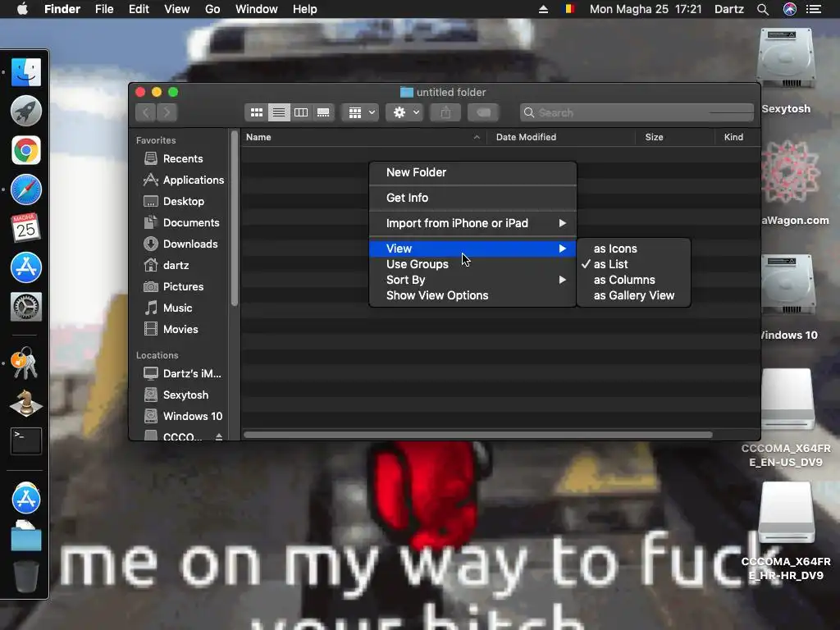Click the horizontal scrollbar in file list
The width and height of the screenshot is (840, 630).
(x=478, y=435)
